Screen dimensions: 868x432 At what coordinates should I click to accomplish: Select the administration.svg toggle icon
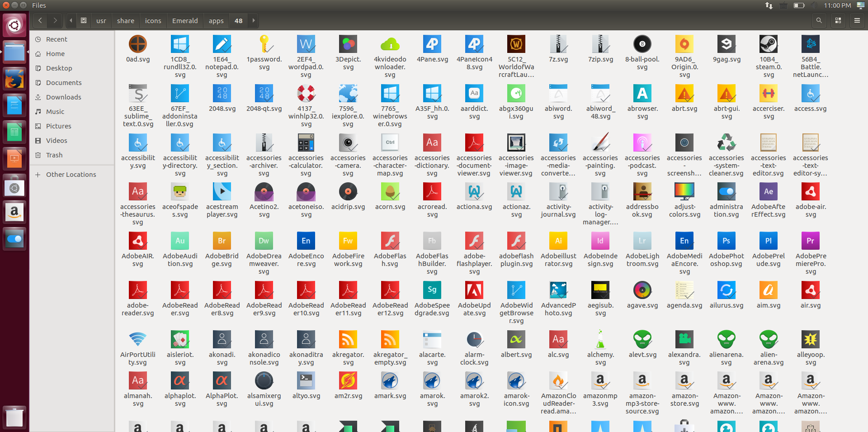coord(726,191)
